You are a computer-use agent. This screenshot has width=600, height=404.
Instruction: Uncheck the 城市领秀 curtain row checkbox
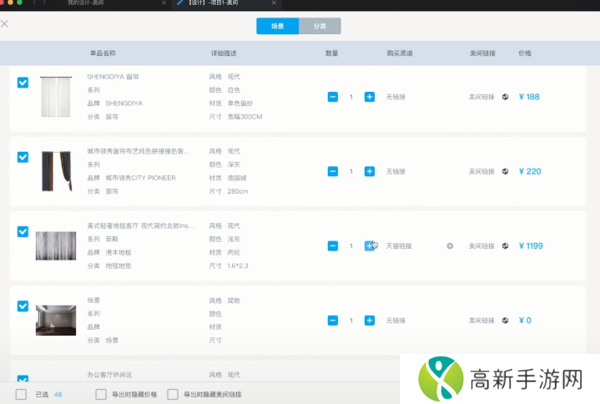pos(23,157)
